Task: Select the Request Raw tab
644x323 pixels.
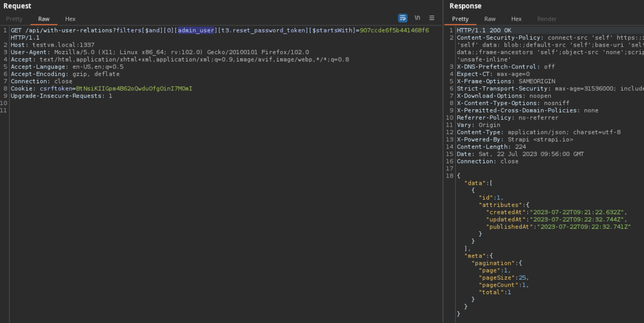Action: click(44, 19)
